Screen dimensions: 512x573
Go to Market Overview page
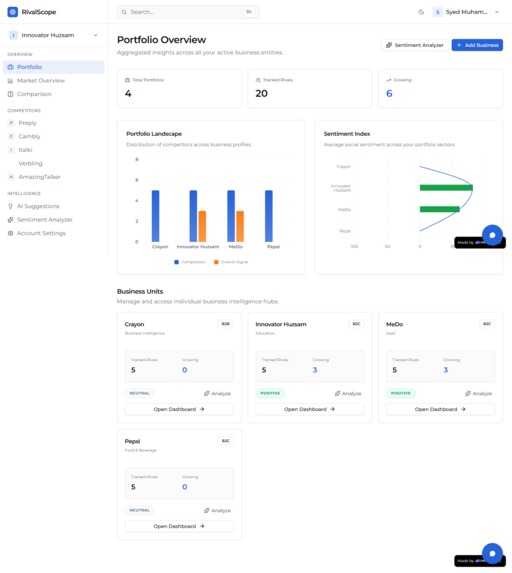pyautogui.click(x=54, y=80)
